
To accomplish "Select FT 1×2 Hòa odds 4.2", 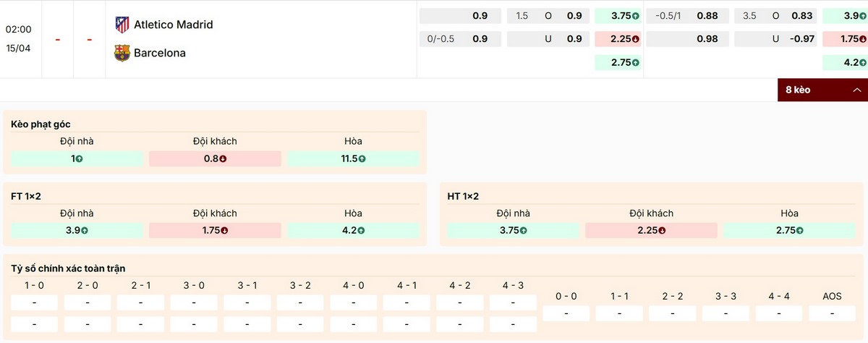I will (353, 231).
